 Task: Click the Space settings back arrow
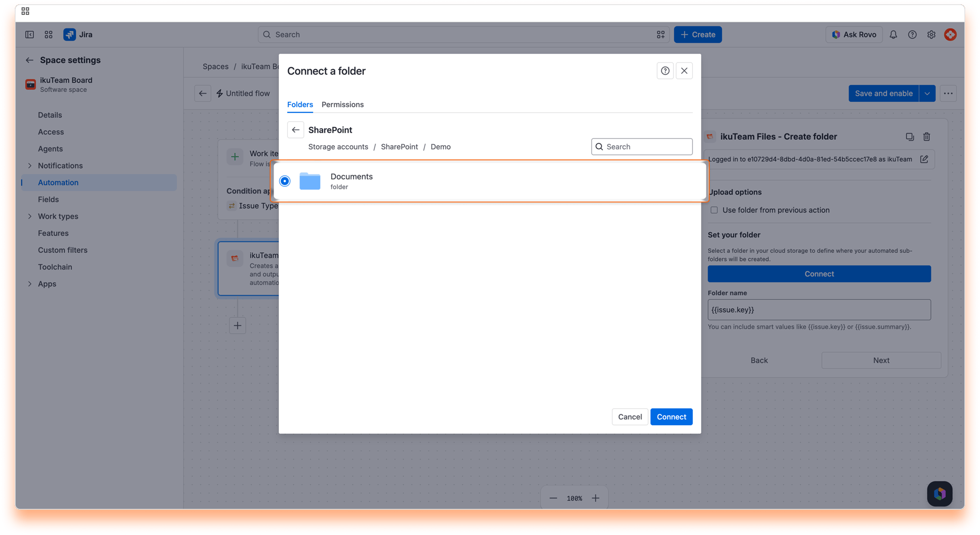(x=30, y=60)
